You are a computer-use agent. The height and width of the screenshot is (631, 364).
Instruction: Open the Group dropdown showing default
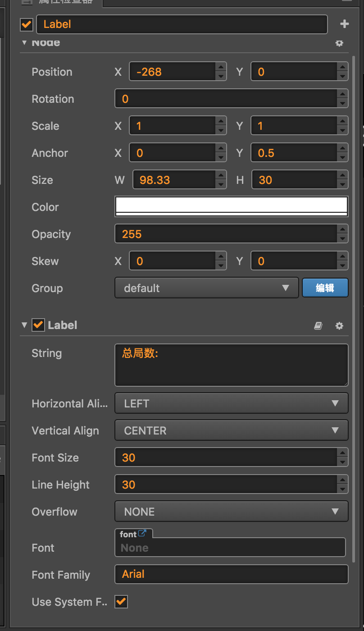pyautogui.click(x=207, y=288)
